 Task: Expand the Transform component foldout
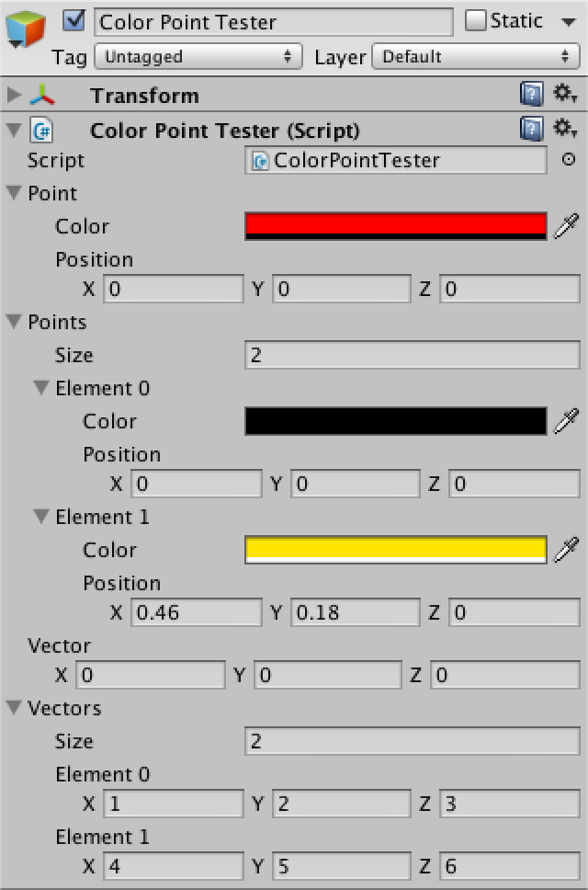(x=14, y=95)
